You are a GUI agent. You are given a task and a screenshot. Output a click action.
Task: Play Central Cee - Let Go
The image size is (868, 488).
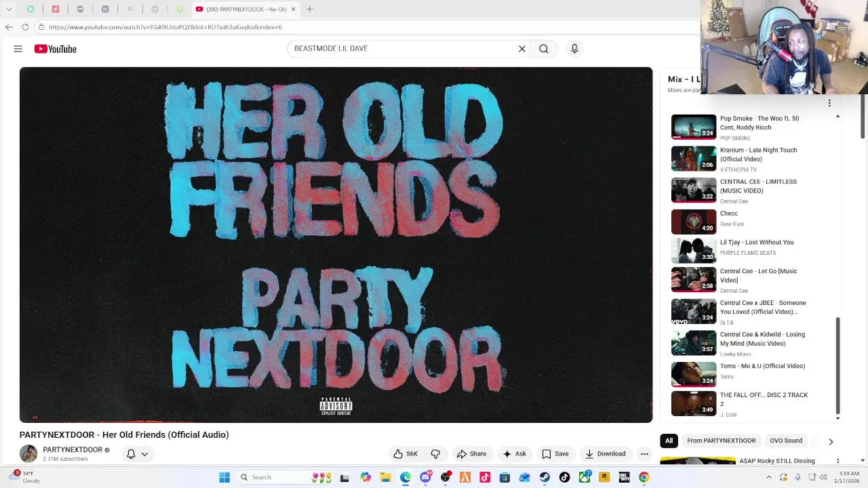point(741,279)
